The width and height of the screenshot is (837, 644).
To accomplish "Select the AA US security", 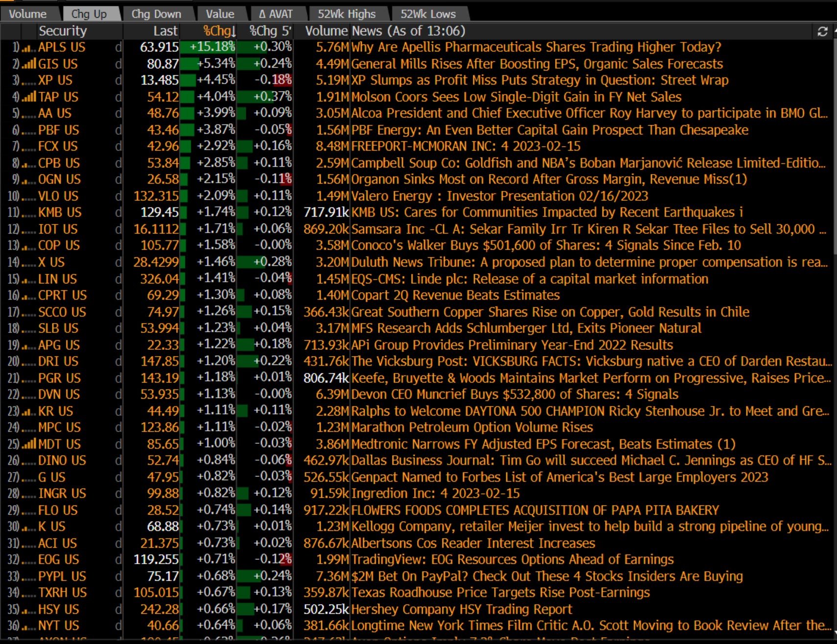I will 55,114.
